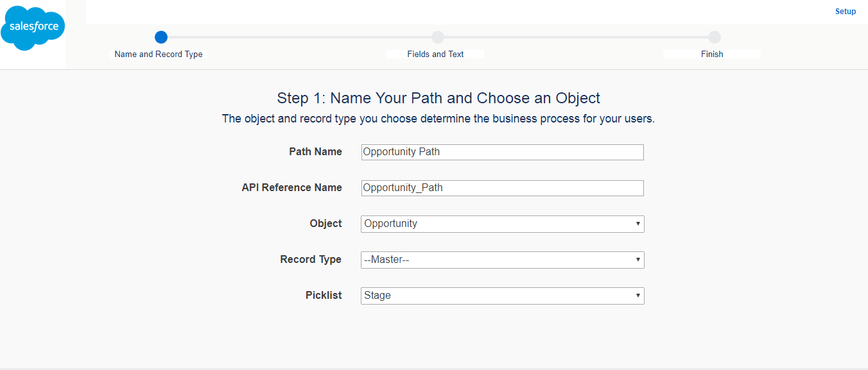Click the Finish step circle

click(x=715, y=37)
